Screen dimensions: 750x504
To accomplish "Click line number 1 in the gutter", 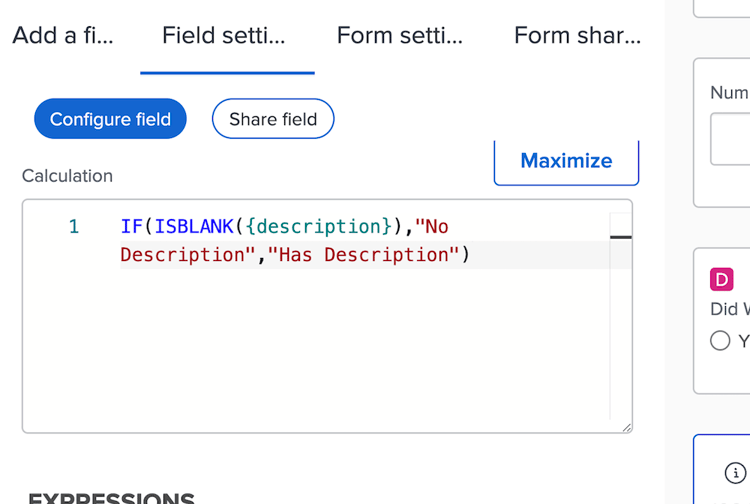I will [74, 227].
